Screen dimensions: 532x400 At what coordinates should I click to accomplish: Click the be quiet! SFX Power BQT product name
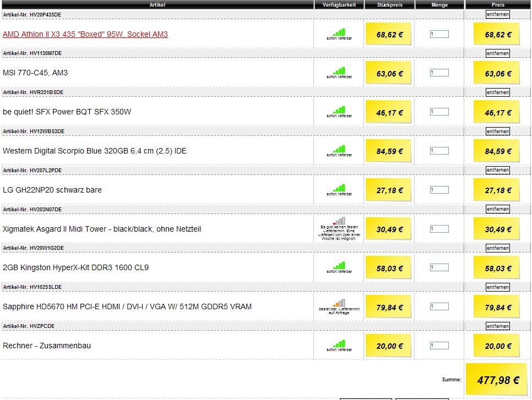(x=67, y=112)
